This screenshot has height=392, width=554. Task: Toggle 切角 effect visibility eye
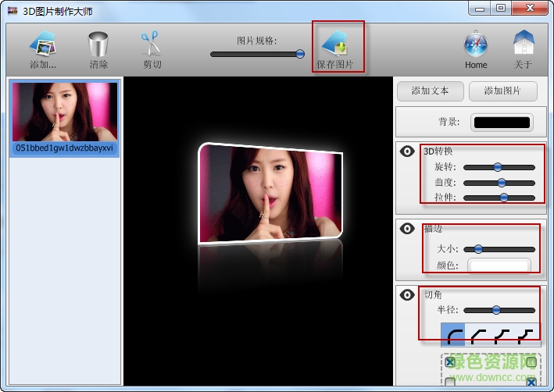(x=407, y=294)
